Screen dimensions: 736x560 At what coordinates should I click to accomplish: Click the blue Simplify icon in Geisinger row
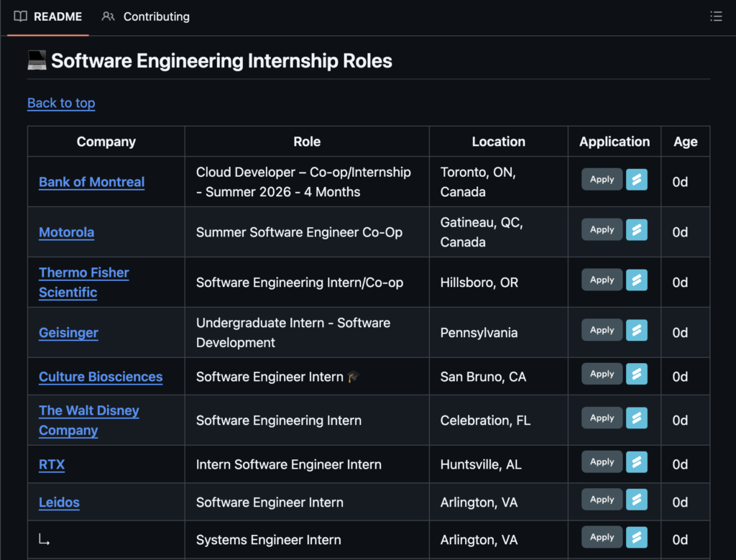tap(636, 331)
